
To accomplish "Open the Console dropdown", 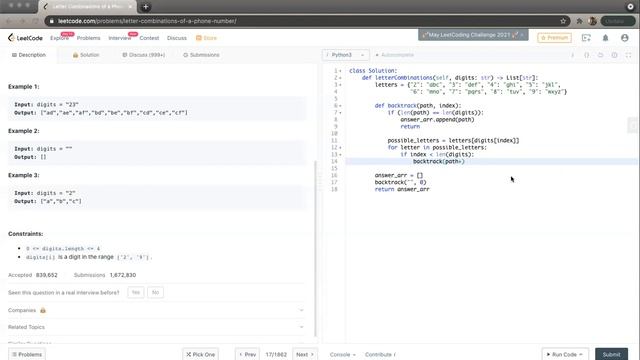I will coord(342,354).
